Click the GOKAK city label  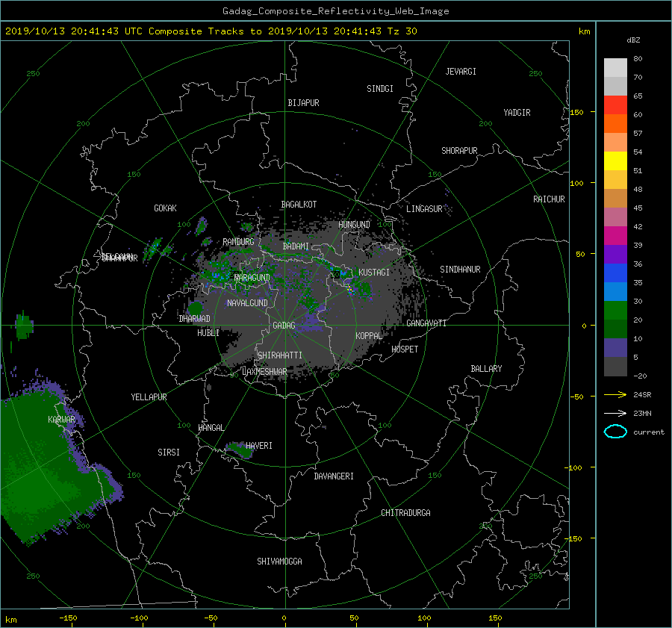tap(165, 208)
